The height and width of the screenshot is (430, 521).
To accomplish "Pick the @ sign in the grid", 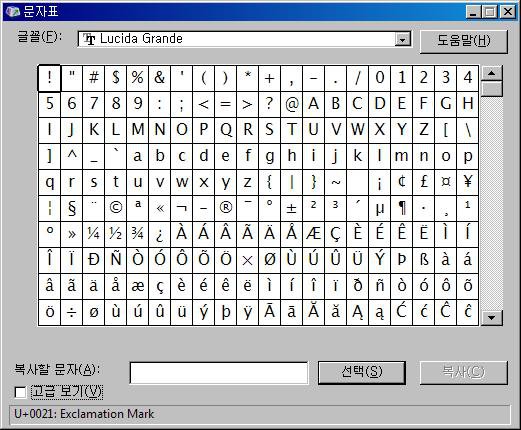I will click(x=292, y=104).
